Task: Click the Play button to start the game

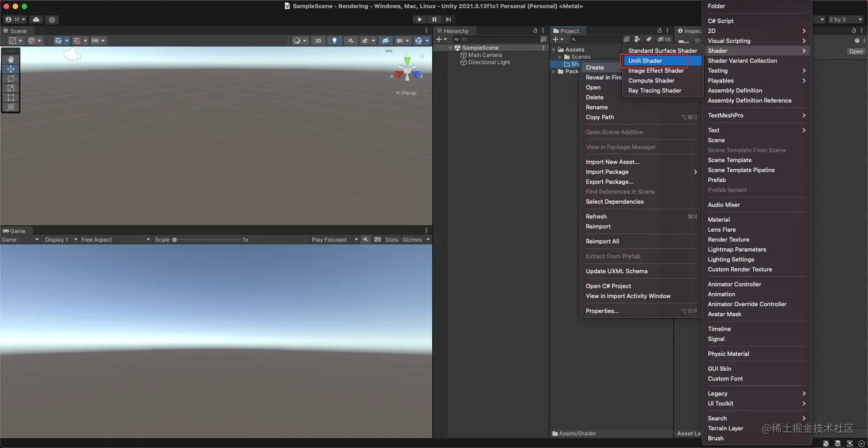Action: tap(420, 19)
